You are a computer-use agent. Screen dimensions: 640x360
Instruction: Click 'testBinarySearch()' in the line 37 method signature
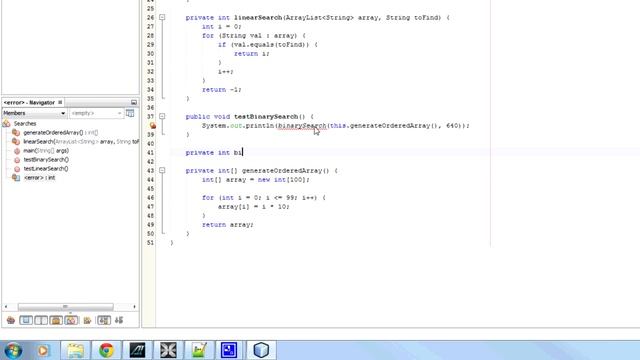269,117
